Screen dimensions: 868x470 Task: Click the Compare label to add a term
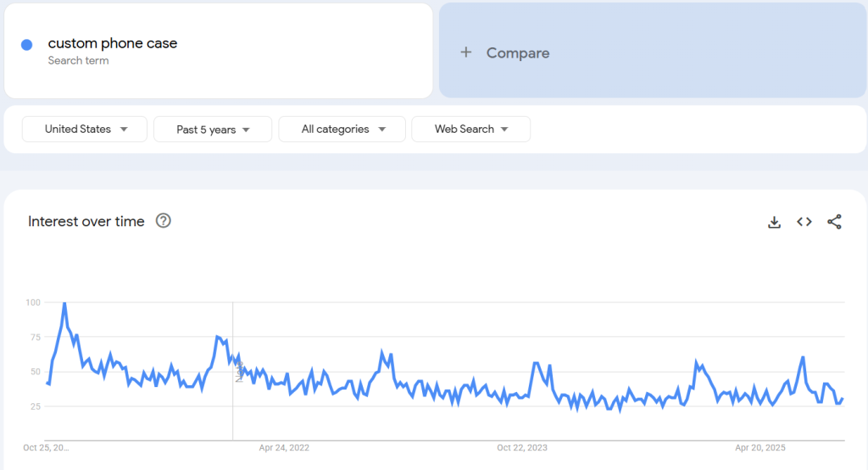tap(517, 53)
